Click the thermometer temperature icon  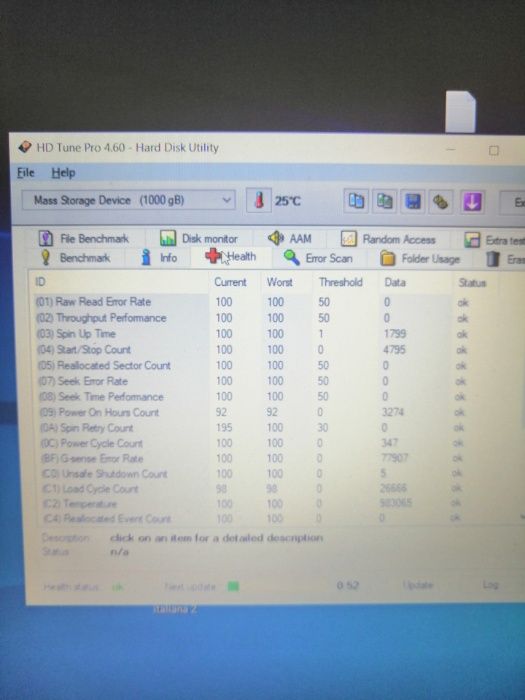point(259,200)
